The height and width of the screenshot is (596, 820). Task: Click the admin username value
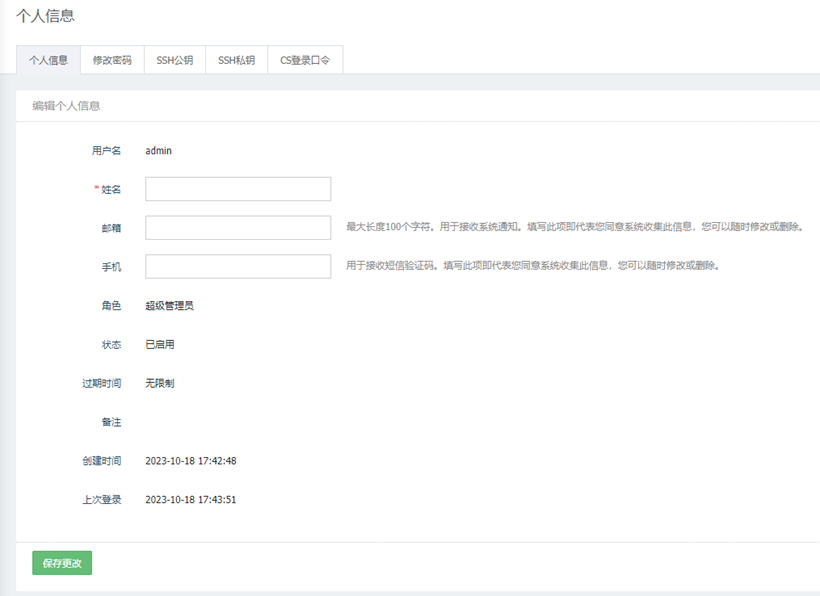158,151
